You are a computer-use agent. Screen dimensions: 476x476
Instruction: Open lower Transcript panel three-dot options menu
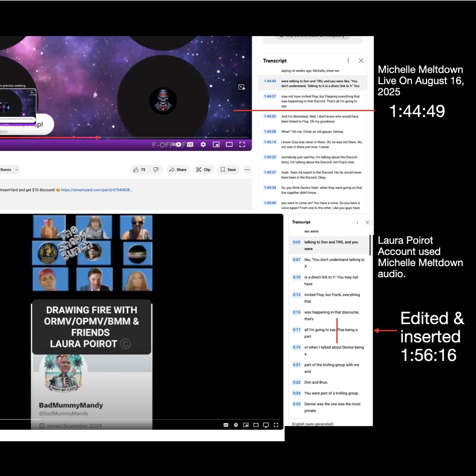tap(357, 223)
